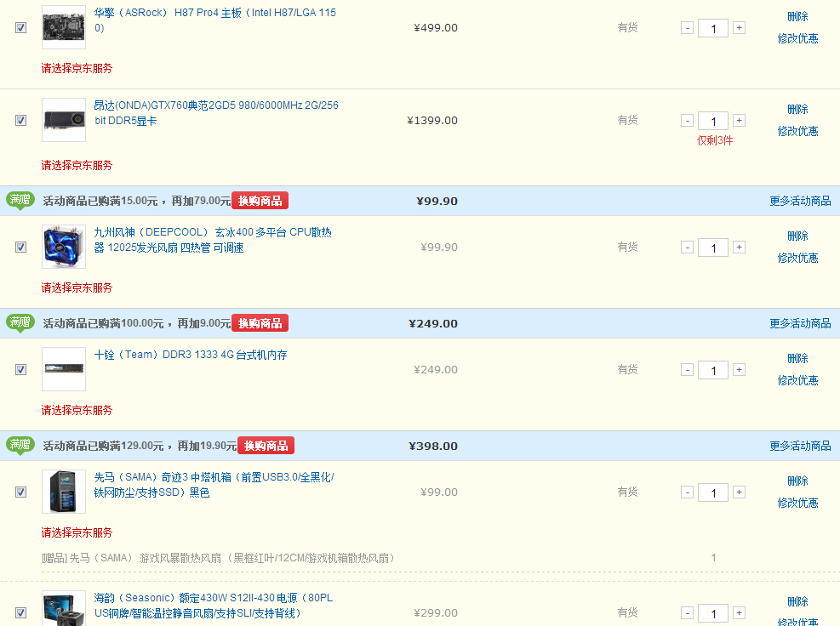Click quantity field for DEEPCOOL cooler

(x=713, y=248)
